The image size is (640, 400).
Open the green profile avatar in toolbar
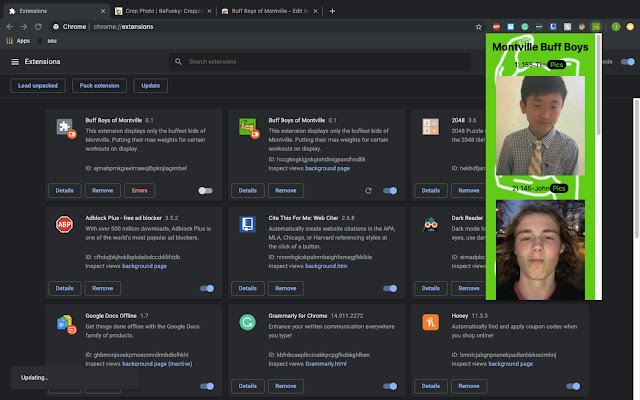click(x=616, y=27)
